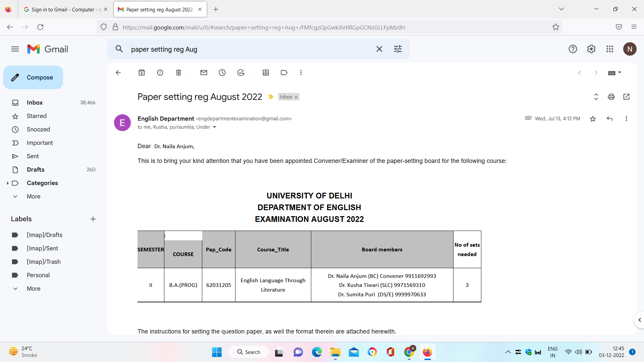
Task: Open email in a new window
Action: point(626,97)
